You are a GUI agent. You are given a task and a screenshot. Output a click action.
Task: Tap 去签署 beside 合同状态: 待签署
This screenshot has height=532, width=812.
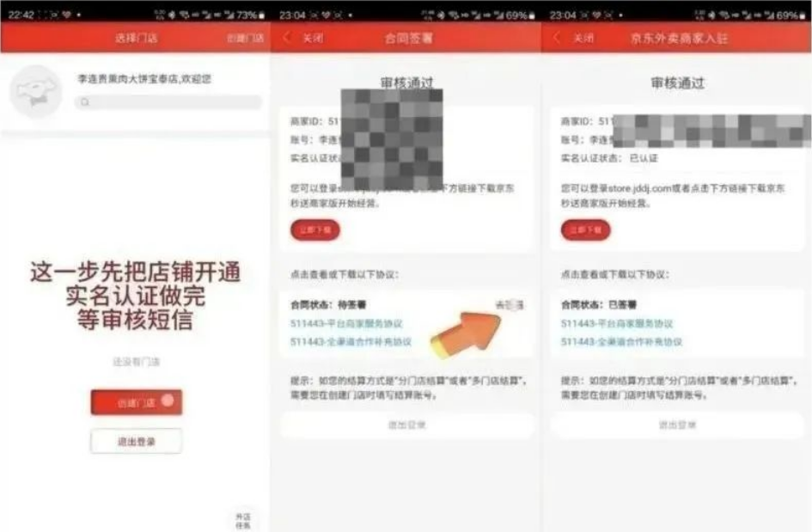coord(510,305)
